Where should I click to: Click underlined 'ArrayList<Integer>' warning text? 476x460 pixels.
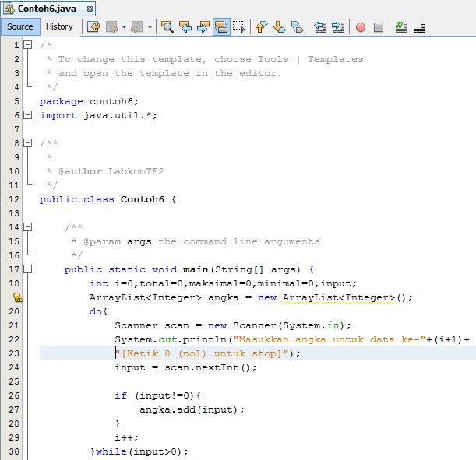coord(339,297)
